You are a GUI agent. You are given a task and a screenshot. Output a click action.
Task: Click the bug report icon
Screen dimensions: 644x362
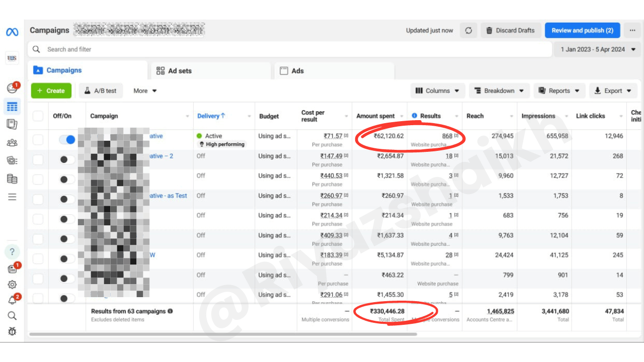tap(12, 331)
